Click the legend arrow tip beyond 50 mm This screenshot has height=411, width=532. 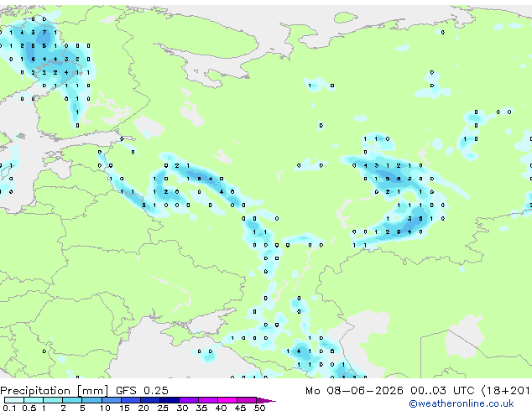(266, 400)
